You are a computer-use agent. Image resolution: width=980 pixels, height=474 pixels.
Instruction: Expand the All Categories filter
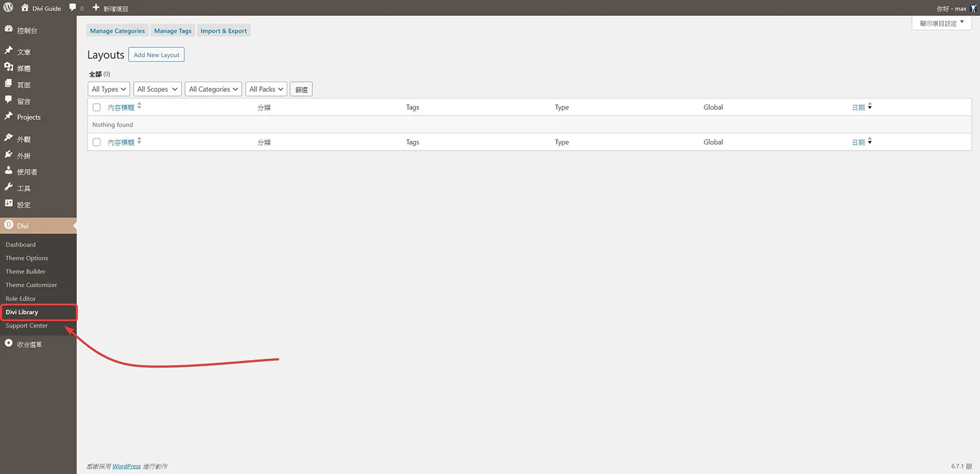click(214, 89)
